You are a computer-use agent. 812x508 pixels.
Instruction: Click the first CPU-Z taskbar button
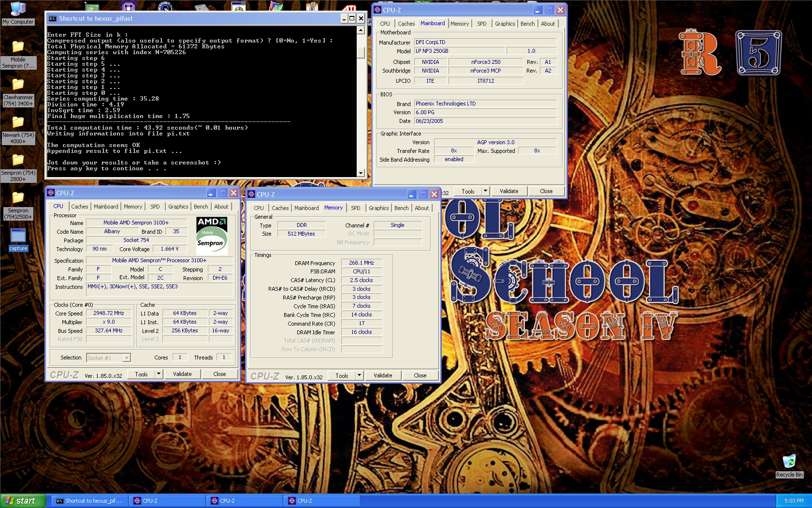pyautogui.click(x=167, y=501)
